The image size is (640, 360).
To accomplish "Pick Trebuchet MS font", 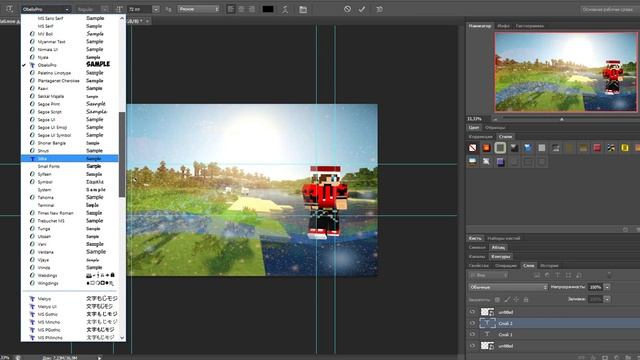I will coord(70,221).
